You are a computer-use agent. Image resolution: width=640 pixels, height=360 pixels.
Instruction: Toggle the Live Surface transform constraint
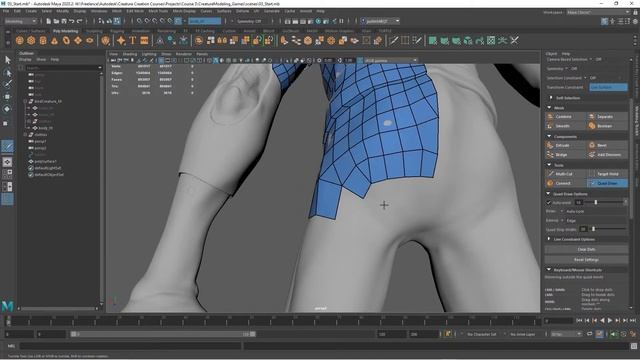coord(608,87)
